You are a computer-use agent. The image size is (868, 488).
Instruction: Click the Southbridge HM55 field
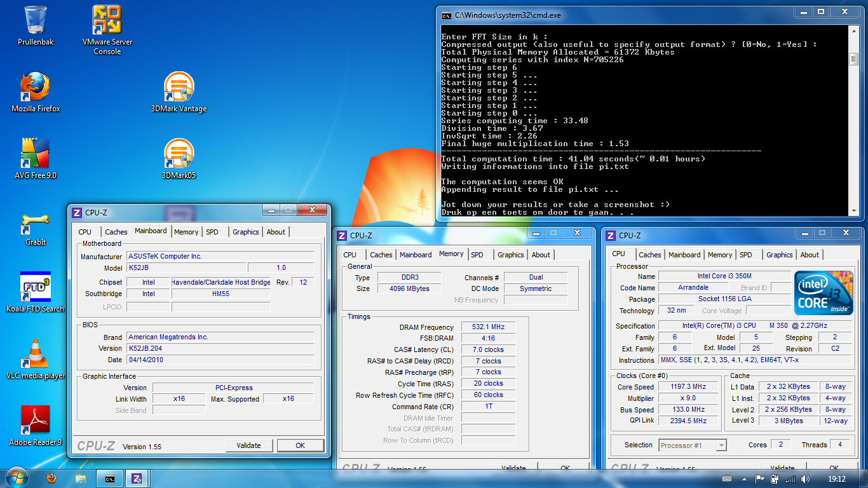click(x=220, y=294)
